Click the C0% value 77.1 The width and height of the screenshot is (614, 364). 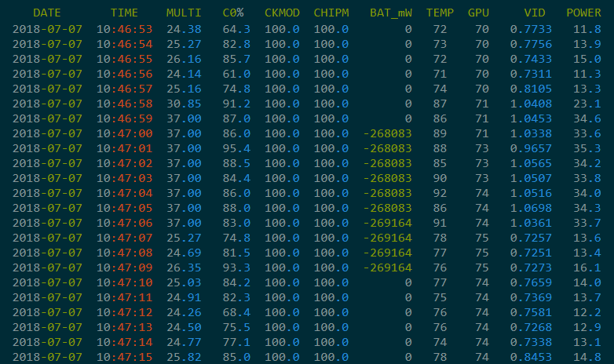click(x=236, y=342)
